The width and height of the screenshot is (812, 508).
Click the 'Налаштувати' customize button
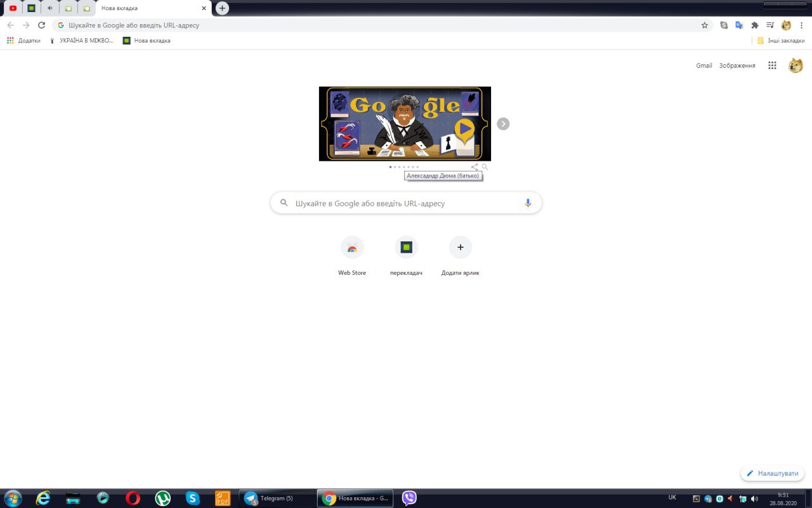point(772,474)
